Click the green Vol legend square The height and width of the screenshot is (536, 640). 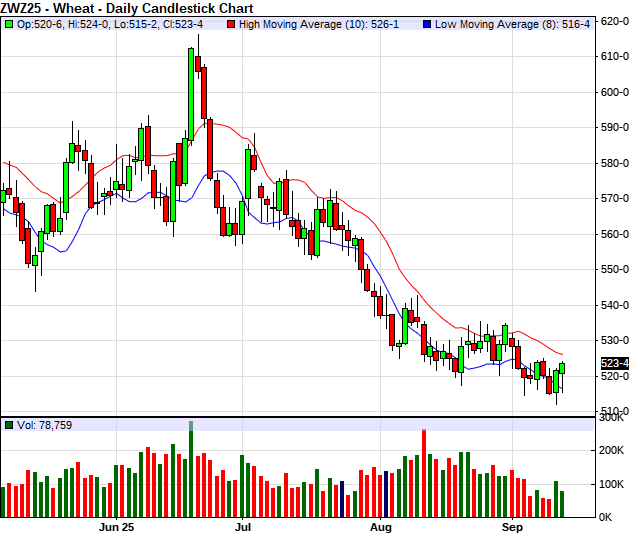[x=9, y=425]
